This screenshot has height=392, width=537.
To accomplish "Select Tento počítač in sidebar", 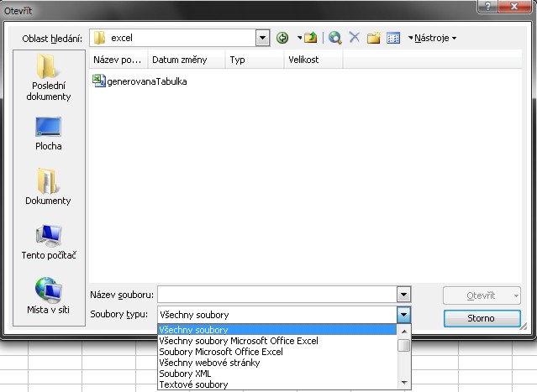I will (48, 242).
